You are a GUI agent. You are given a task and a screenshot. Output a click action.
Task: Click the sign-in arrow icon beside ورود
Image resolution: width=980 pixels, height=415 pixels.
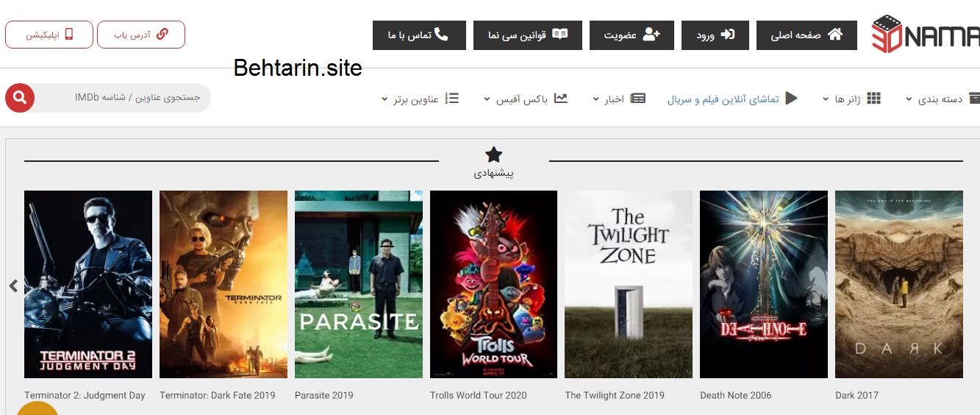coord(727,35)
